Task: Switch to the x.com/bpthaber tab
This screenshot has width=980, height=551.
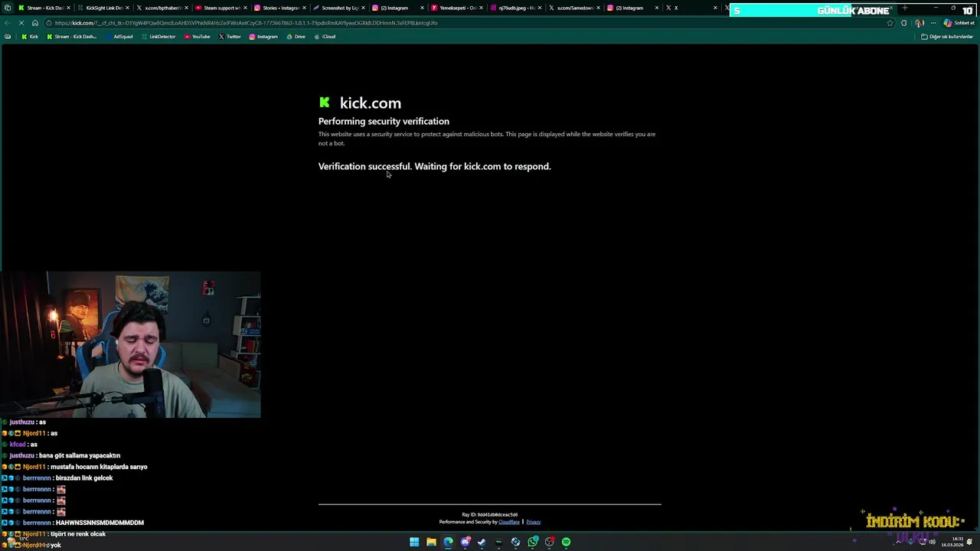Action: [162, 8]
